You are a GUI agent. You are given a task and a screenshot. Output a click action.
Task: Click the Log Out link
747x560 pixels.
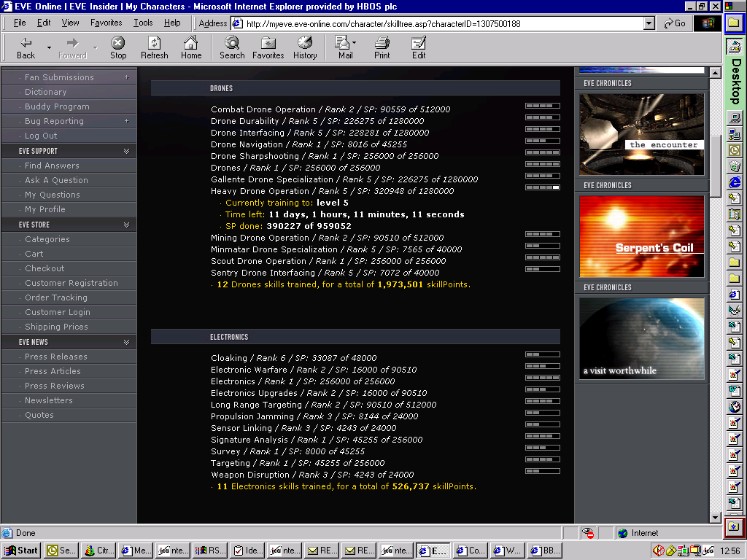[x=41, y=136]
